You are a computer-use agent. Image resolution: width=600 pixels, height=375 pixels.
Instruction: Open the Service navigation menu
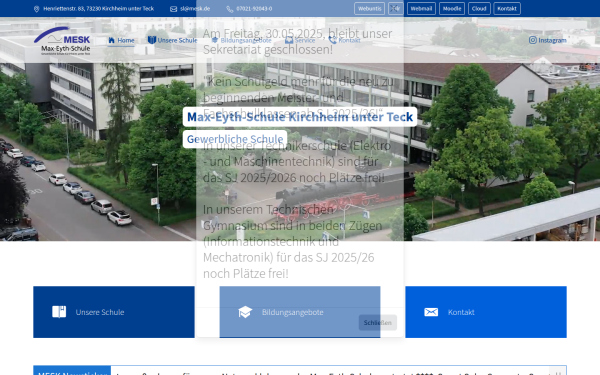300,40
